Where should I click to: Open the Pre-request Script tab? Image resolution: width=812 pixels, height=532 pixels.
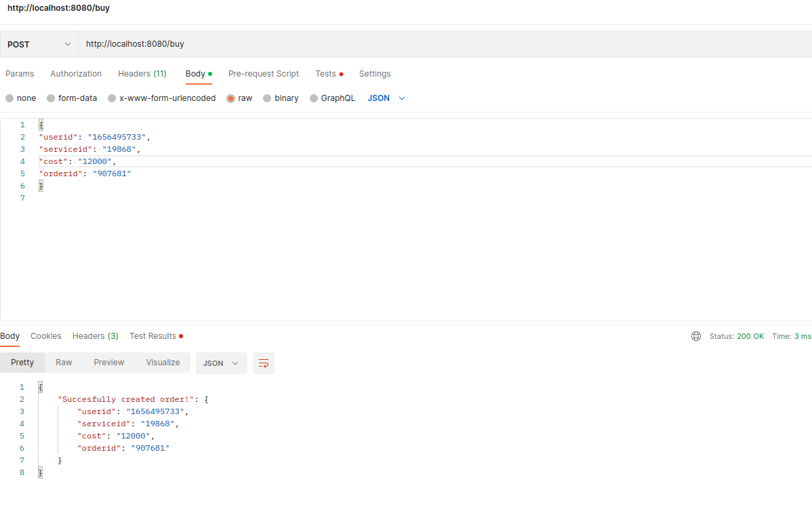pos(263,73)
